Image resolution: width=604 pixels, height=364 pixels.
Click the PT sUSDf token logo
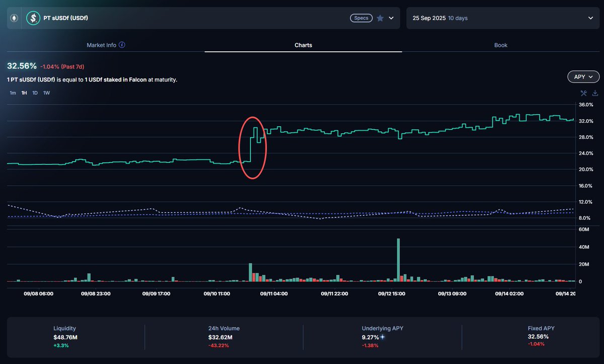coord(33,18)
